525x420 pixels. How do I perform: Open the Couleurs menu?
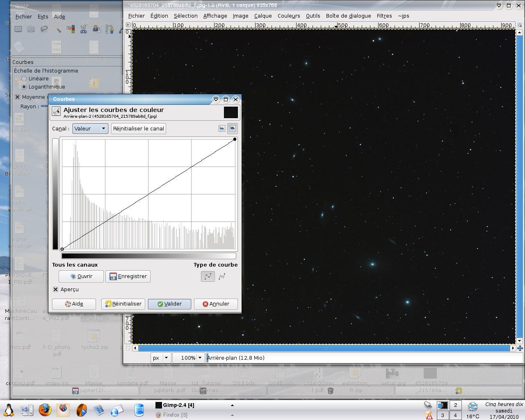coord(288,16)
